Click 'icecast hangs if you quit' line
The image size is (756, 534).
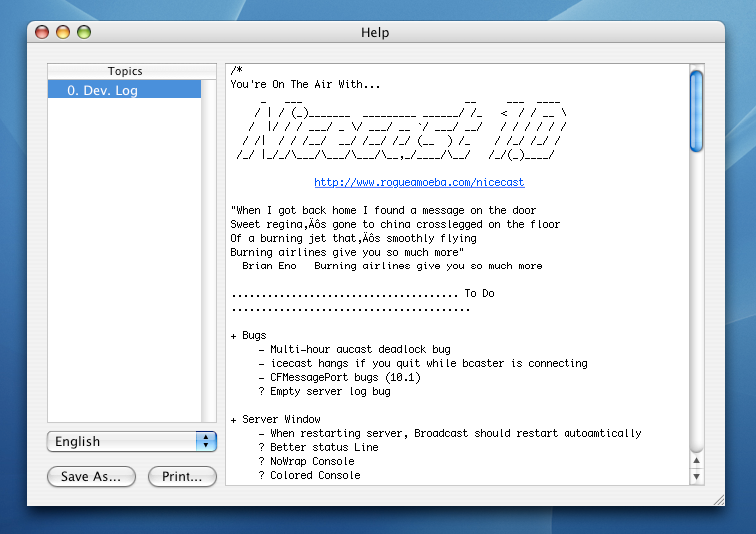[423, 363]
